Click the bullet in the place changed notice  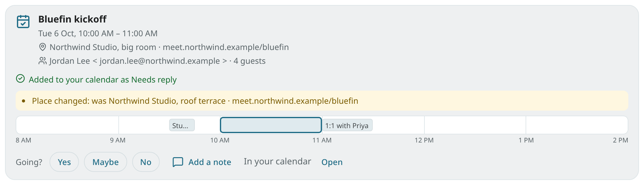point(23,101)
